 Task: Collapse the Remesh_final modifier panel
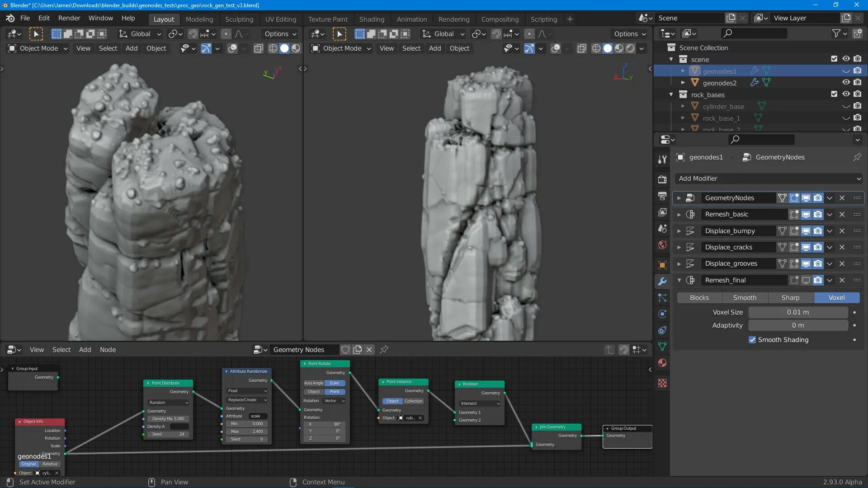tap(679, 280)
